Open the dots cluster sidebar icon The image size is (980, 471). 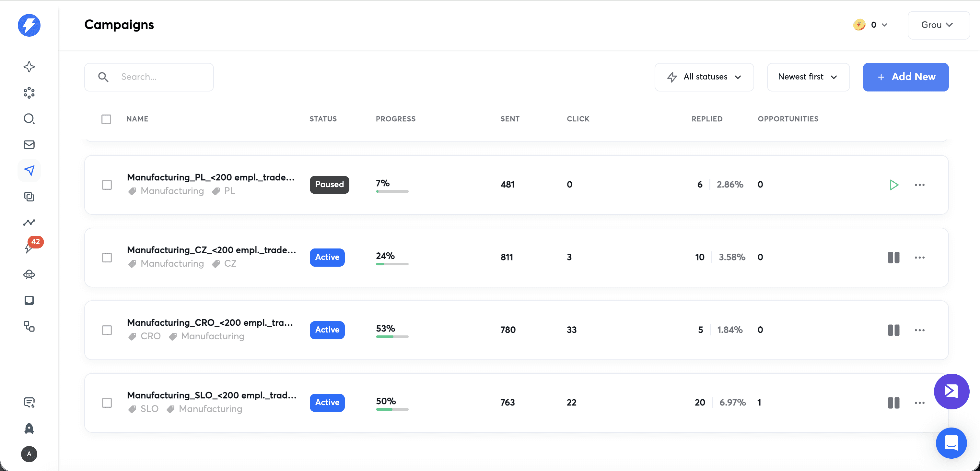29,93
